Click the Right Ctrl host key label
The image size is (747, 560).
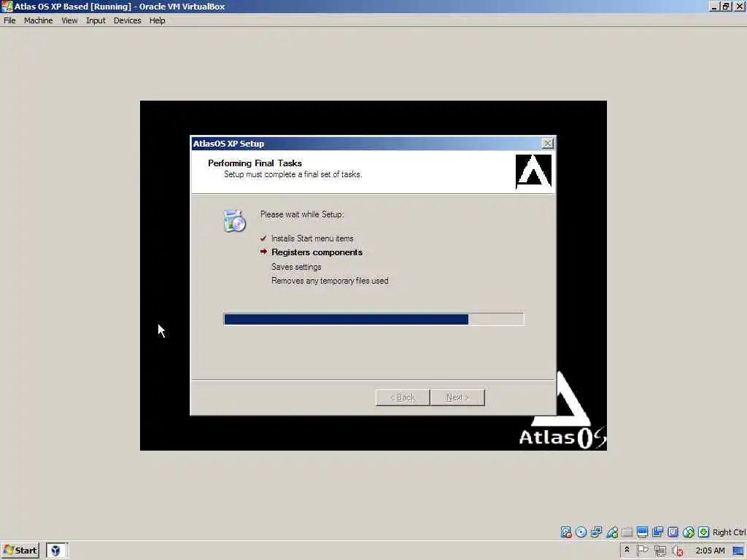729,532
